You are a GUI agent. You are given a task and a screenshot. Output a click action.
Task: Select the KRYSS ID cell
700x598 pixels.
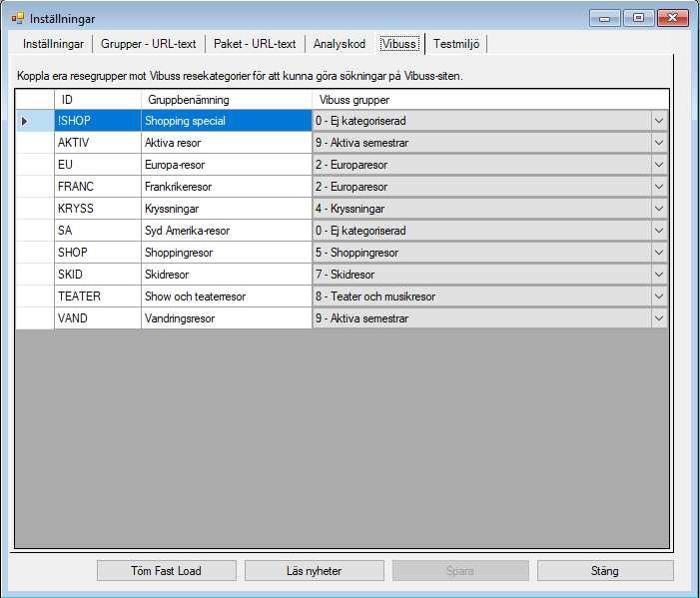click(x=98, y=208)
